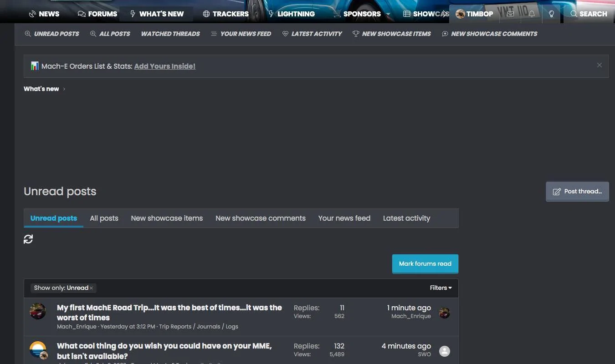Open the Filters dropdown
The width and height of the screenshot is (615, 364).
pos(441,288)
